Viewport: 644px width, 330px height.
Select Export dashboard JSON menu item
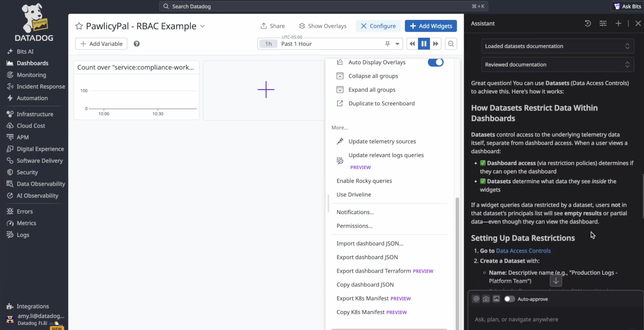pos(367,257)
